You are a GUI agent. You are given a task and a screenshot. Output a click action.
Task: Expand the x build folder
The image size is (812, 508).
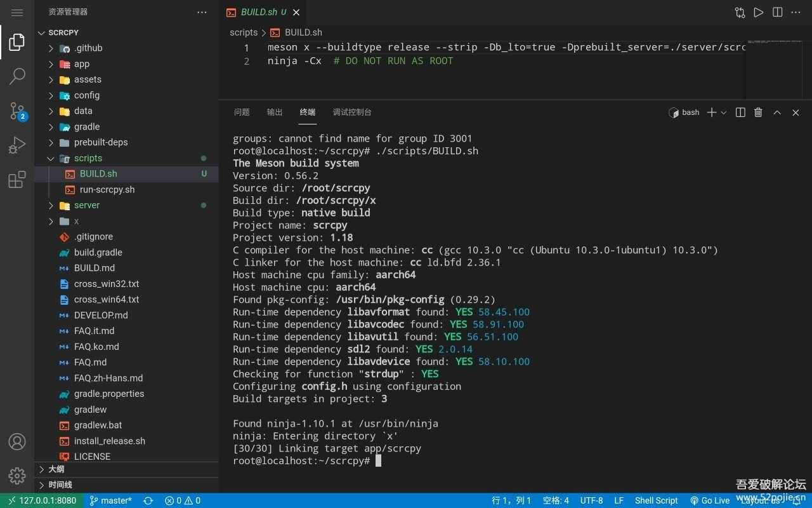tap(127, 221)
